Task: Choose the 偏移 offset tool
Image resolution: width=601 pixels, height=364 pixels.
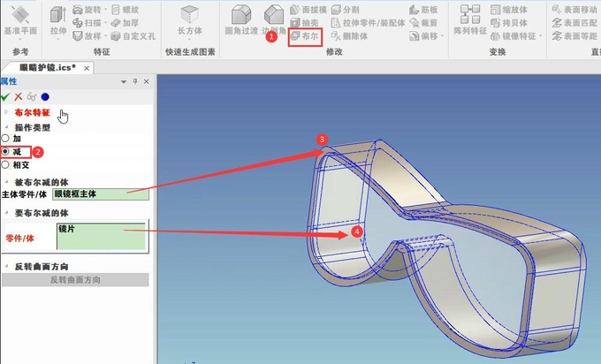Action: tap(423, 36)
